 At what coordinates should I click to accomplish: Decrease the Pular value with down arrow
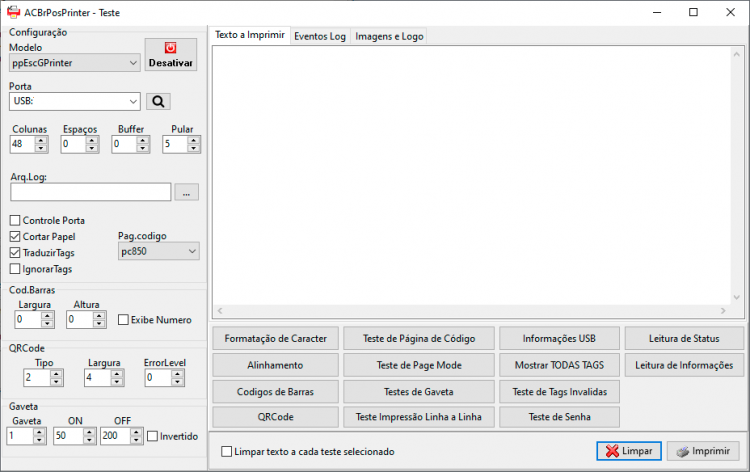(193, 148)
